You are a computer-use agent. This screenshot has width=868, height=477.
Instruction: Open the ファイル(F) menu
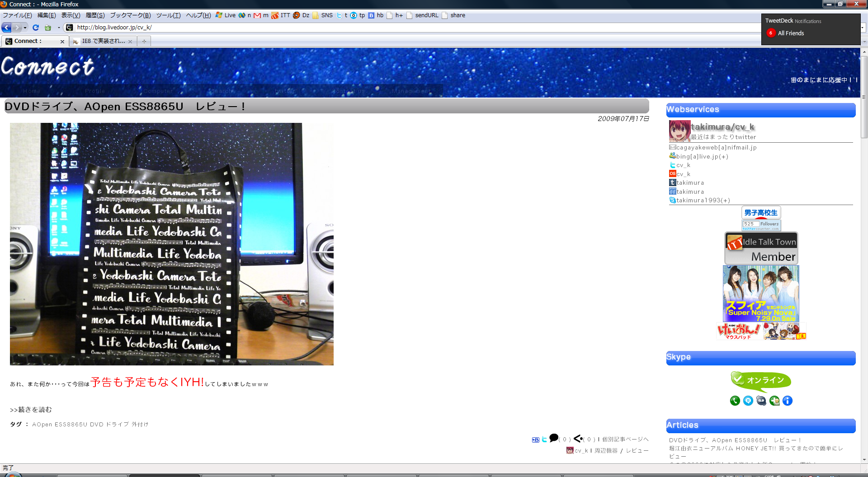[x=17, y=15]
